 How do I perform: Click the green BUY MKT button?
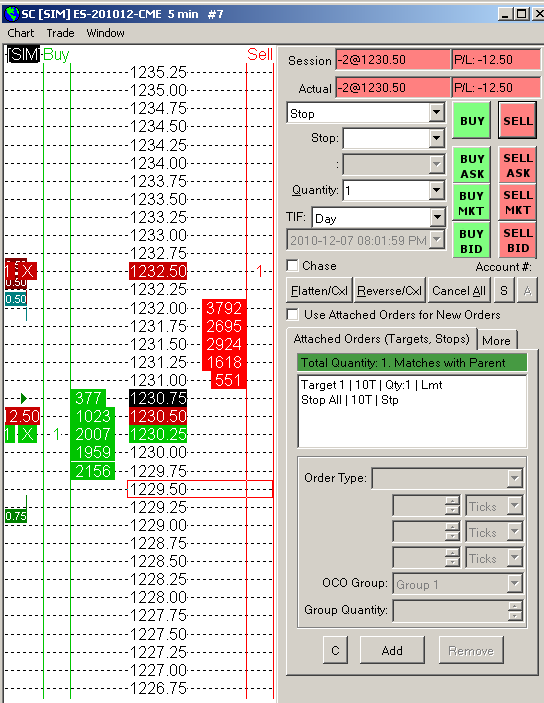coord(471,203)
